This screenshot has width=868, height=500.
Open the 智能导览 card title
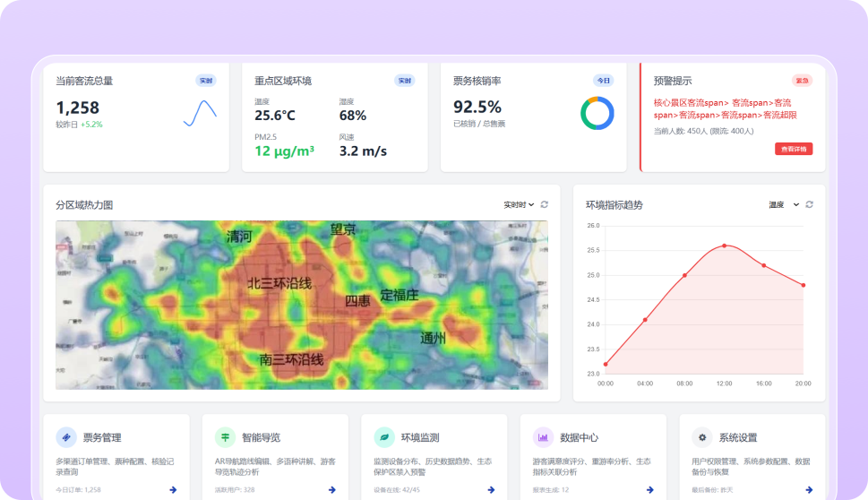point(261,437)
